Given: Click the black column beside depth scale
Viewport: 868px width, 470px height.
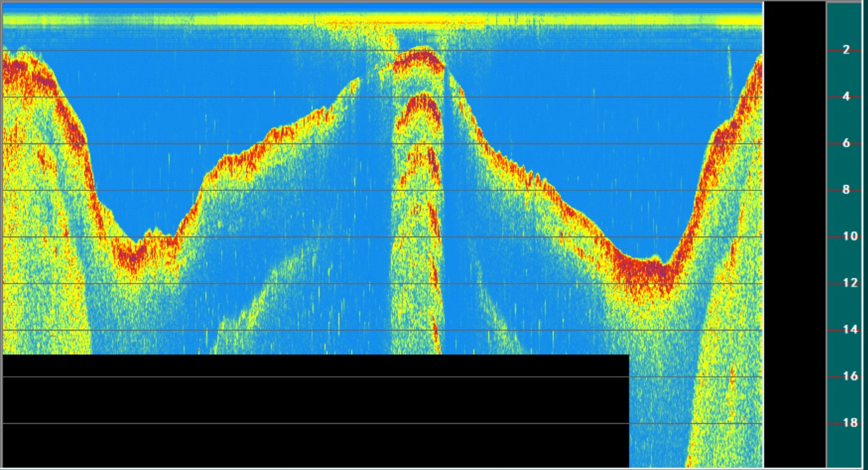Looking at the screenshot, I should coord(795,231).
